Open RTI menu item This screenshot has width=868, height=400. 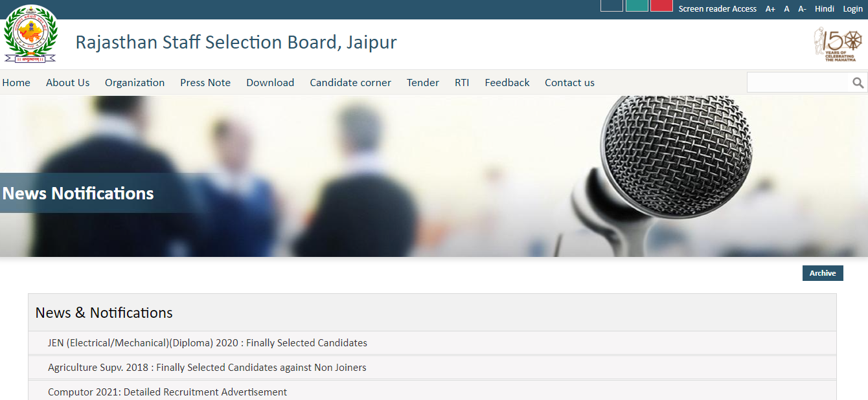pyautogui.click(x=462, y=82)
